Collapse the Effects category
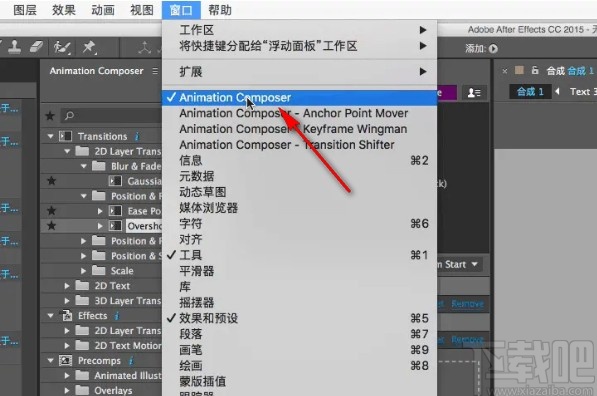The image size is (597, 396). coord(50,316)
